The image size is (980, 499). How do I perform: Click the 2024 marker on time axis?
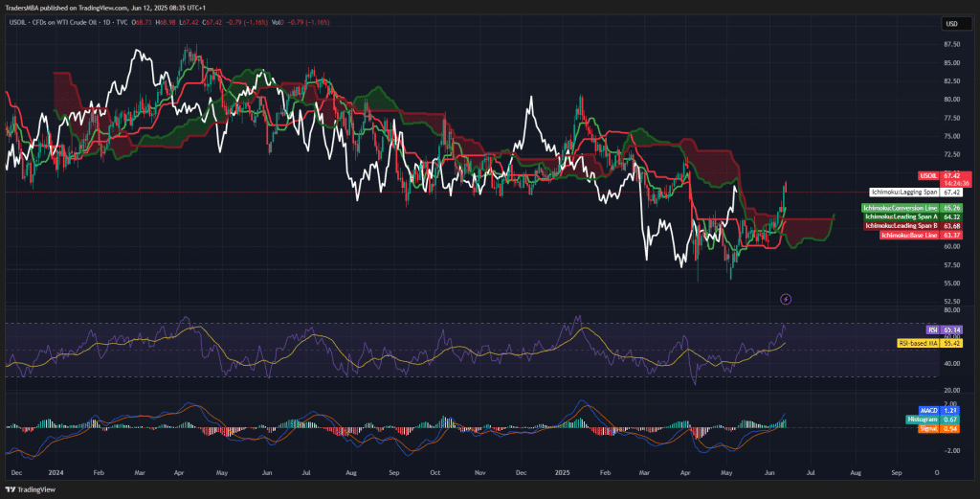[x=57, y=473]
